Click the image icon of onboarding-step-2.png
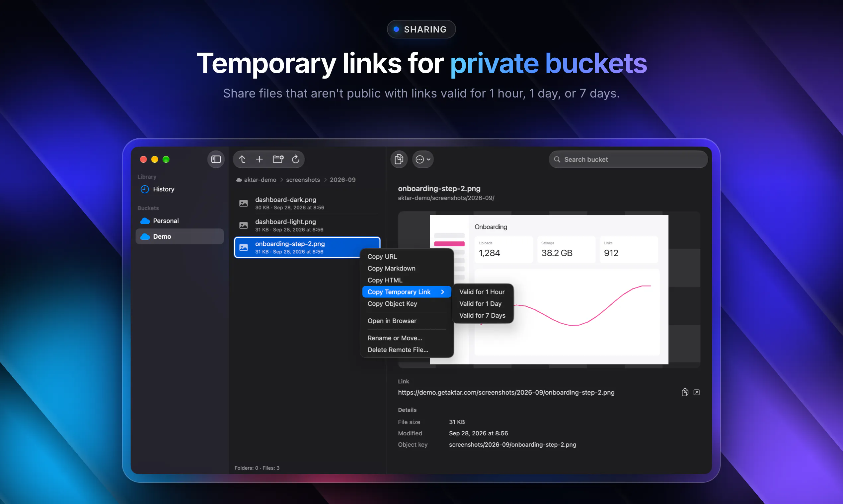Screen dimensions: 843x504 pyautogui.click(x=243, y=247)
